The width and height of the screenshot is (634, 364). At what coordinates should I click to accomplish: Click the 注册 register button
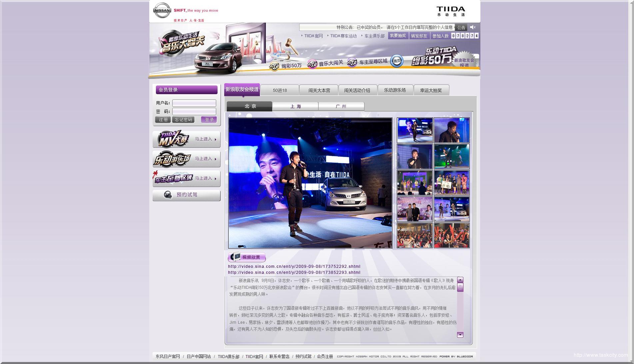[x=163, y=120]
